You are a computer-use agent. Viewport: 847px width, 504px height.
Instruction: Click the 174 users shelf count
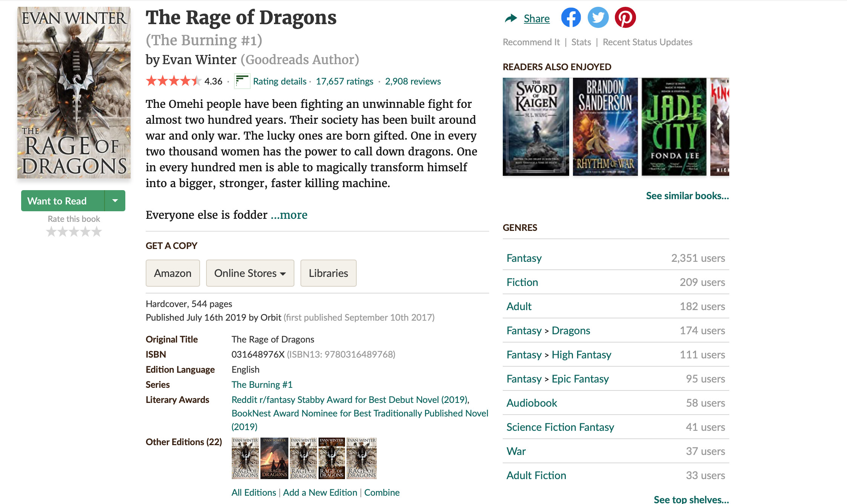pyautogui.click(x=702, y=330)
